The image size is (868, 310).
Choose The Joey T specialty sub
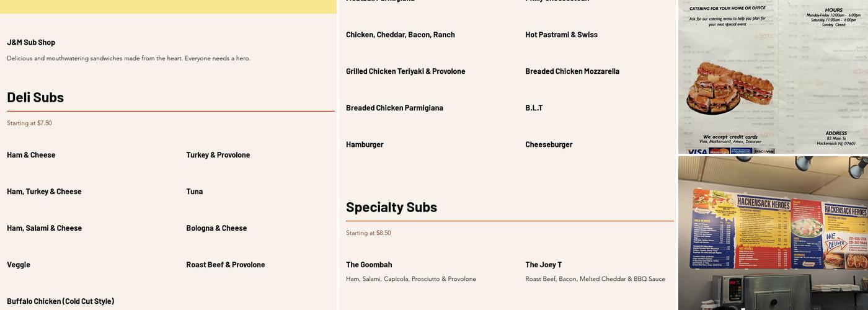pyautogui.click(x=543, y=265)
